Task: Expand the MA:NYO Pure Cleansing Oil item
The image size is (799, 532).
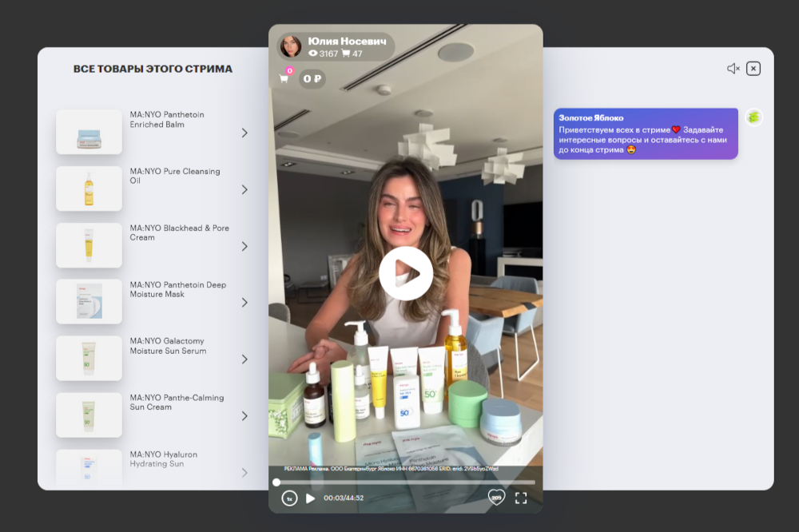Action: 244,189
